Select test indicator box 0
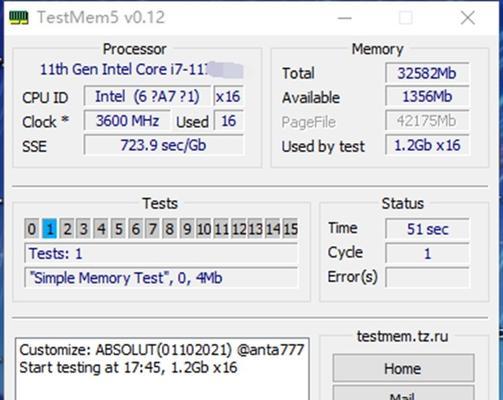The width and height of the screenshot is (503, 400). click(32, 229)
